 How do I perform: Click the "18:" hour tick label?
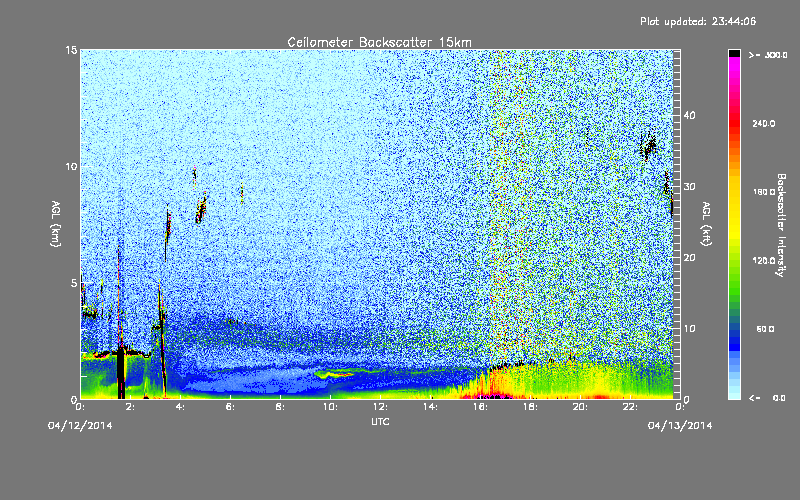tap(530, 407)
